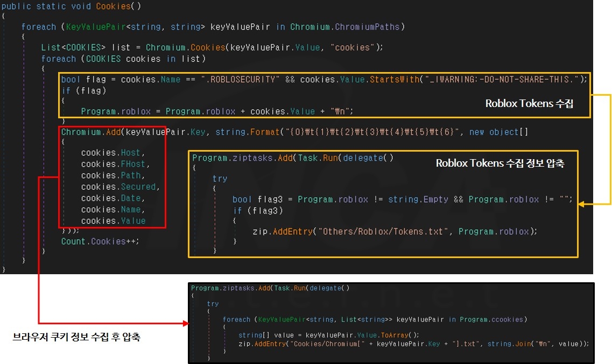612x364 pixels.
Task: Click the zip.AddEntry 'Cookies/Chromium[' line
Action: click(414, 344)
